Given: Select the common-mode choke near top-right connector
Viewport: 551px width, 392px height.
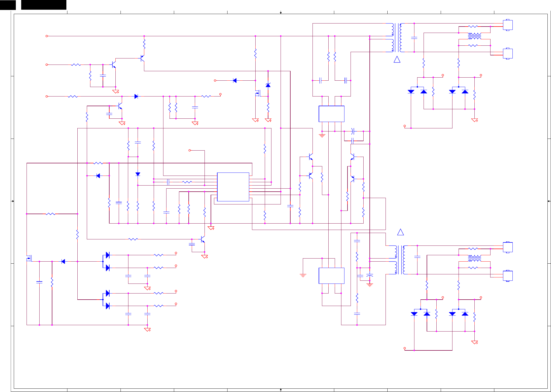Looking at the screenshot, I should click(474, 36).
